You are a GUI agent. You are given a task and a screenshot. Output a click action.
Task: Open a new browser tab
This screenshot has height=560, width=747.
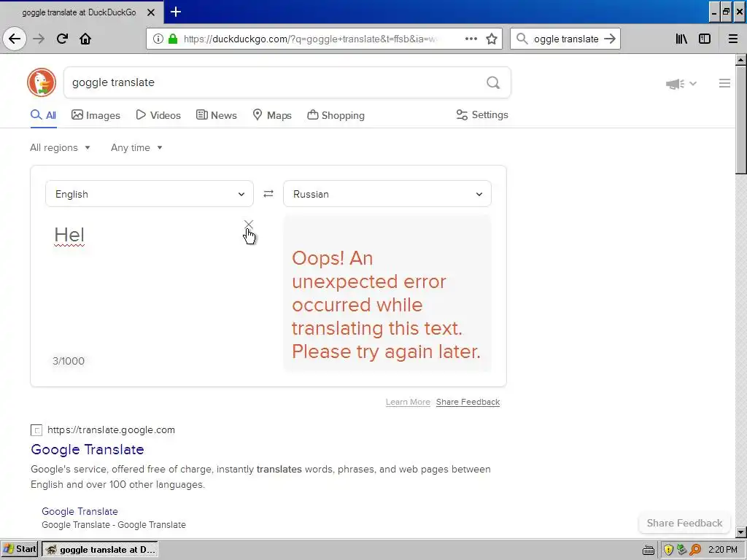click(176, 12)
